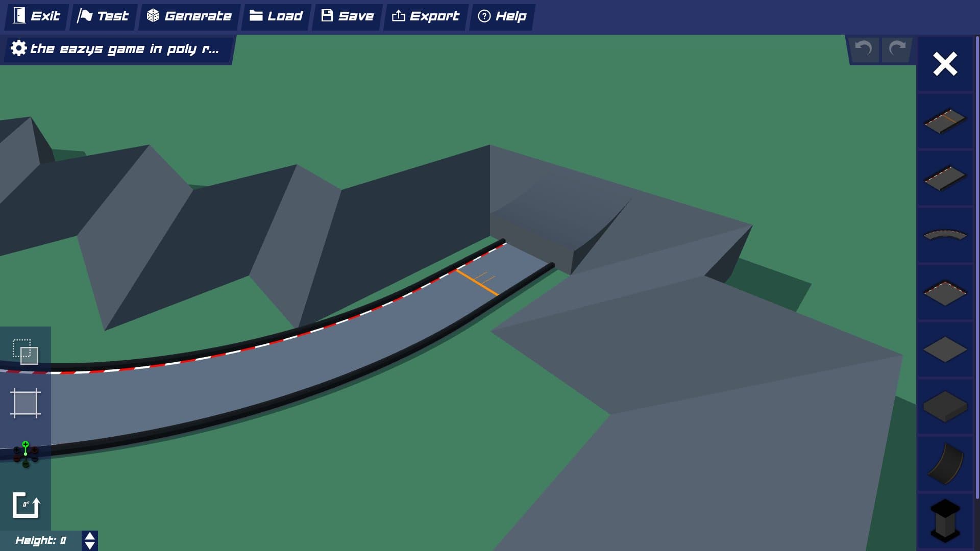Screen dimensions: 980x551
Task: Toggle the grid frame selection tool
Action: click(25, 403)
